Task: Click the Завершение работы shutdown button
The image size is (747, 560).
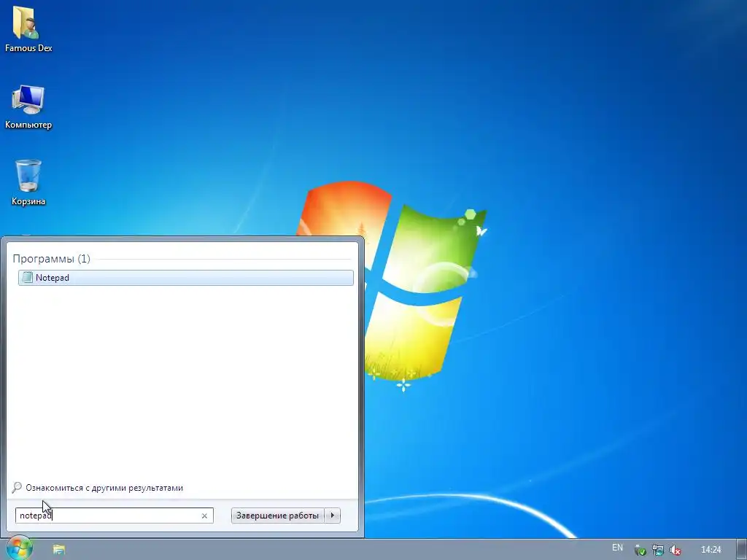Action: 277,516
